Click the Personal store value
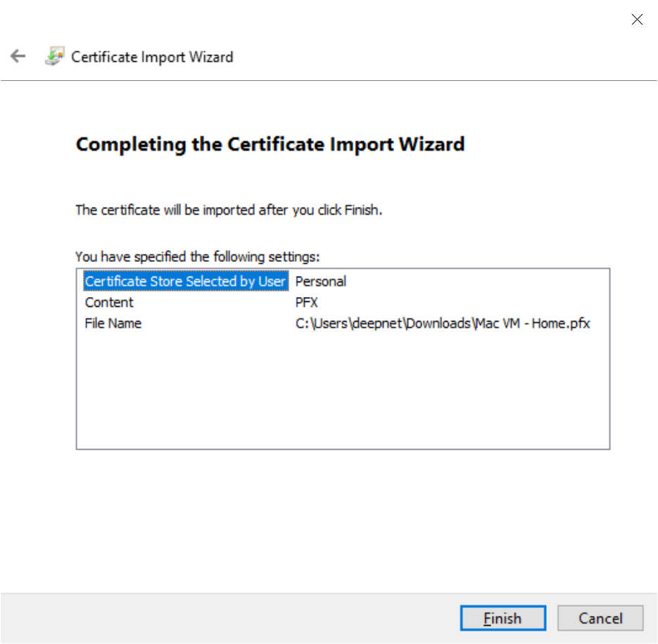 321,282
